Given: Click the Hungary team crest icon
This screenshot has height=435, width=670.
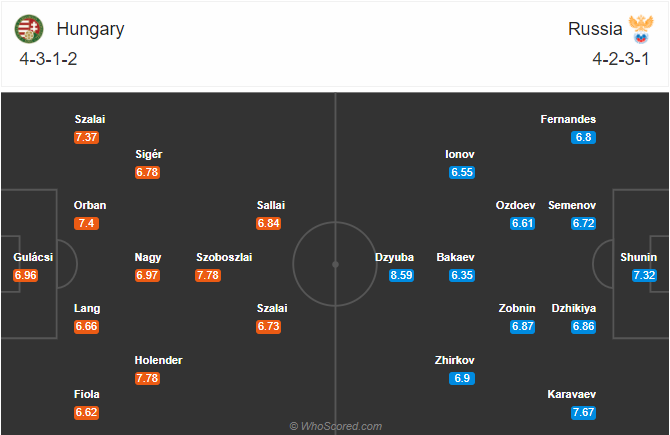Looking at the screenshot, I should coord(29,29).
